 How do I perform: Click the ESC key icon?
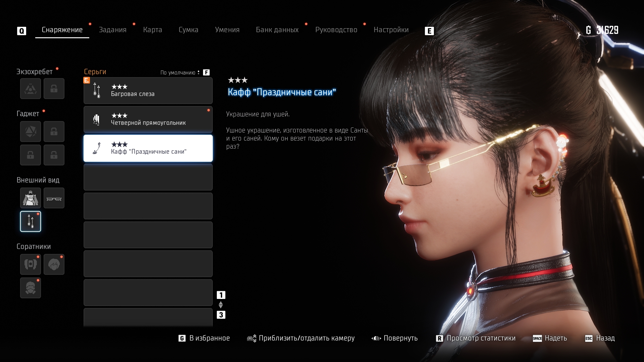point(589,339)
